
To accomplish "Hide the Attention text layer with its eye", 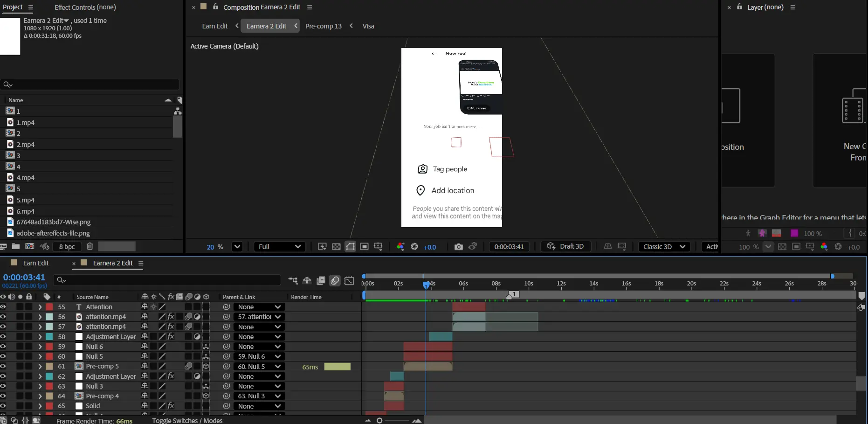I will point(3,307).
